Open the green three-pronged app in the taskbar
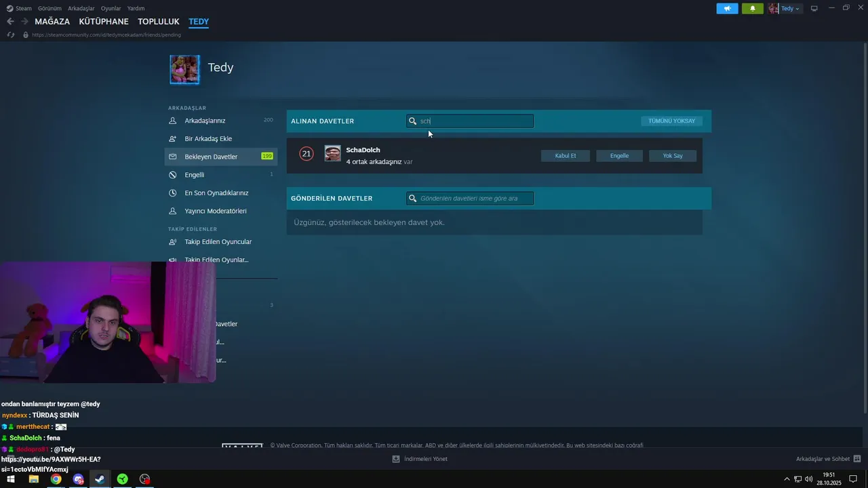The image size is (868, 488). (122, 479)
